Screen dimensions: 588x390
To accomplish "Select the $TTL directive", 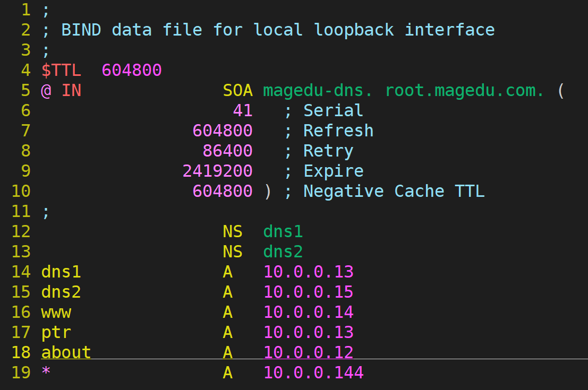I will [61, 70].
